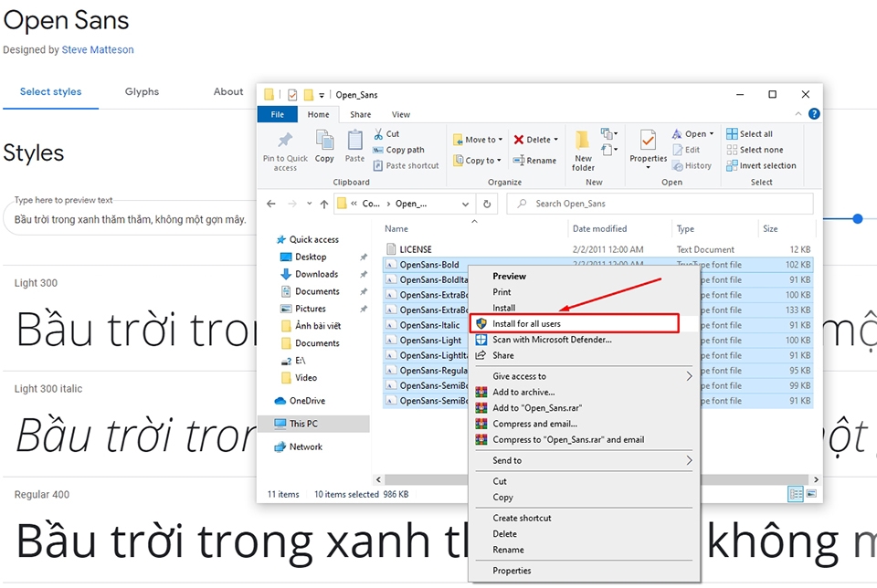This screenshot has width=877, height=588.
Task: Choose Scan with Microsoft Defender
Action: [552, 340]
